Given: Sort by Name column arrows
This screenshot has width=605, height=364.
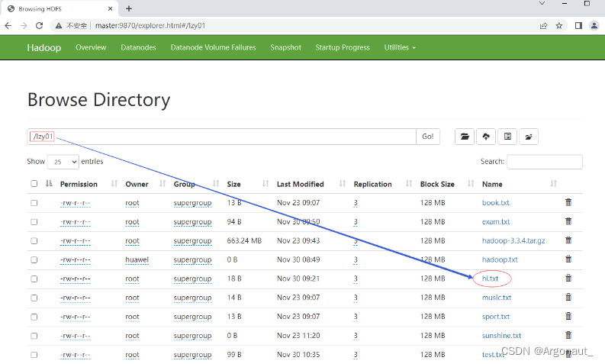Looking at the screenshot, I should click(553, 184).
